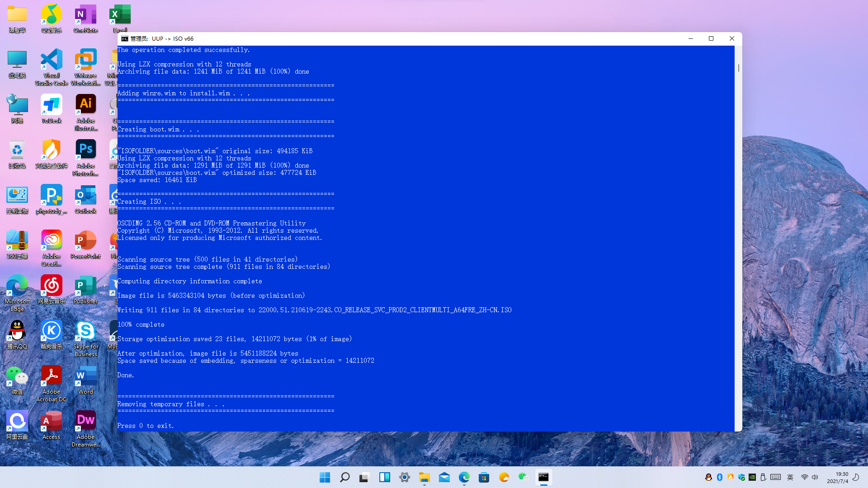This screenshot has height=488, width=868.
Task: Open Skype for Business shortcut
Action: (x=85, y=331)
